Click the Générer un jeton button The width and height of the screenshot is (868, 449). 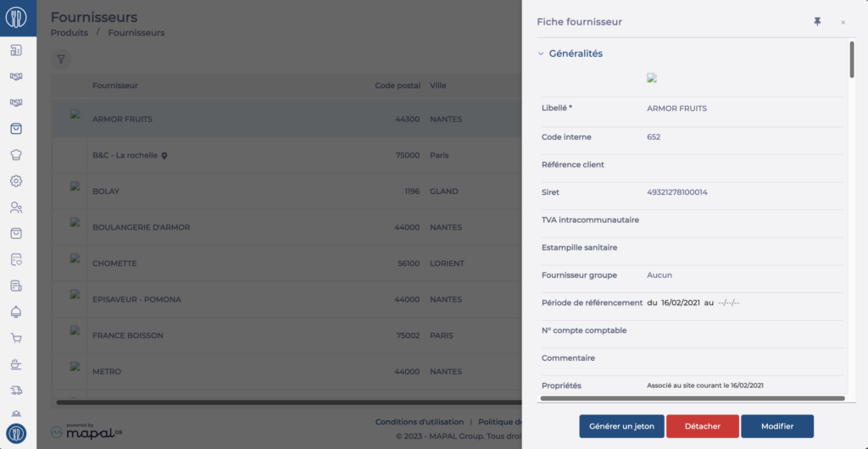point(621,426)
